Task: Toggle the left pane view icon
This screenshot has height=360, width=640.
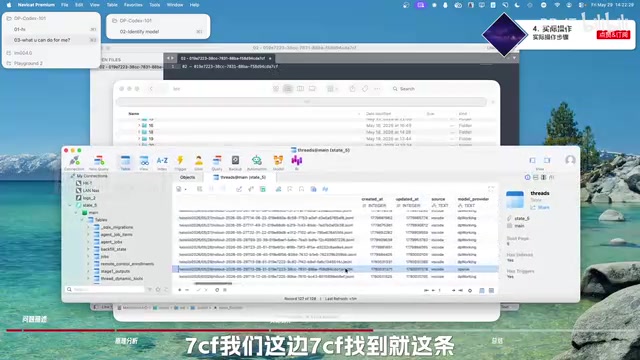Action: 532,160
